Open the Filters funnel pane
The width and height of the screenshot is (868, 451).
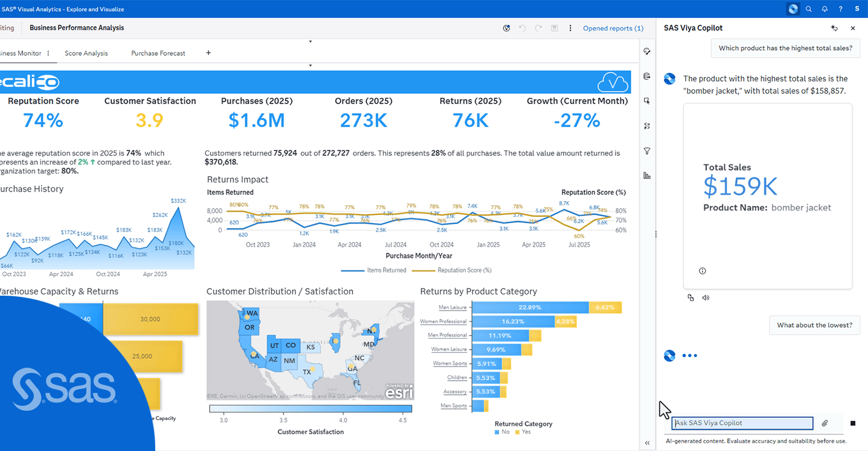click(x=647, y=151)
